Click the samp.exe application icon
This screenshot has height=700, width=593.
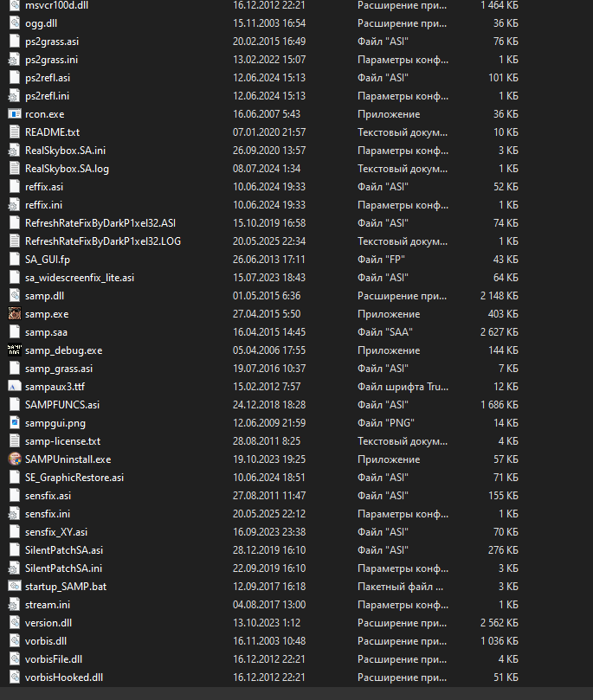(14, 314)
